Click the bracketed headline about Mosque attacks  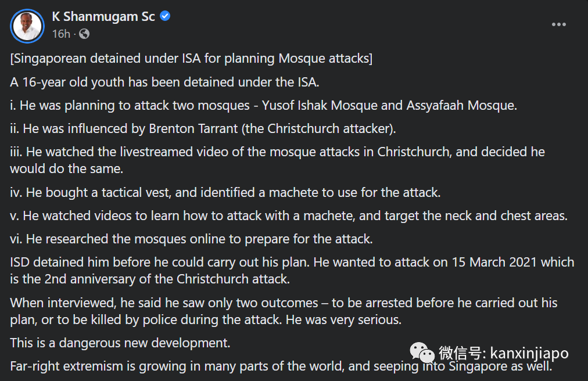click(191, 59)
